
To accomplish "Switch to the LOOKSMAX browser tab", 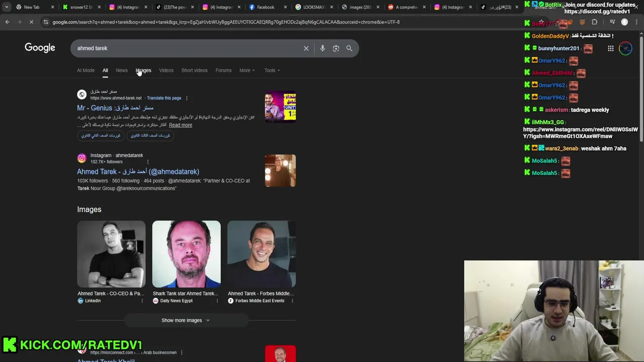I will point(313,7).
